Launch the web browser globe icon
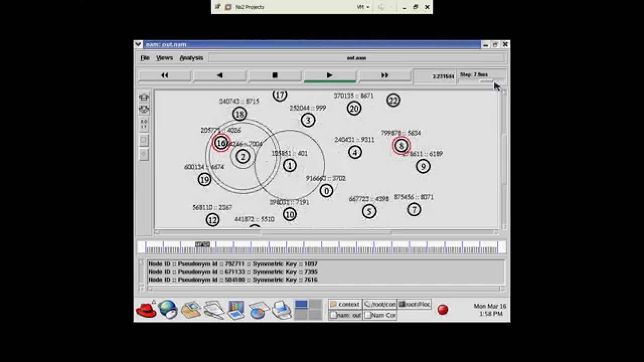The height and width of the screenshot is (362, 644). (x=168, y=310)
